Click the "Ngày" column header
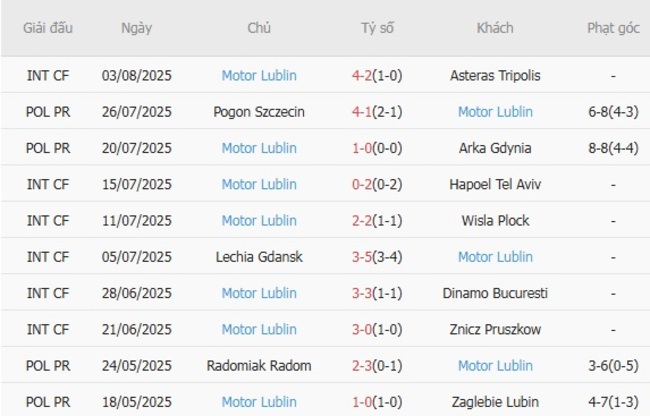650x416 pixels. pos(136,28)
